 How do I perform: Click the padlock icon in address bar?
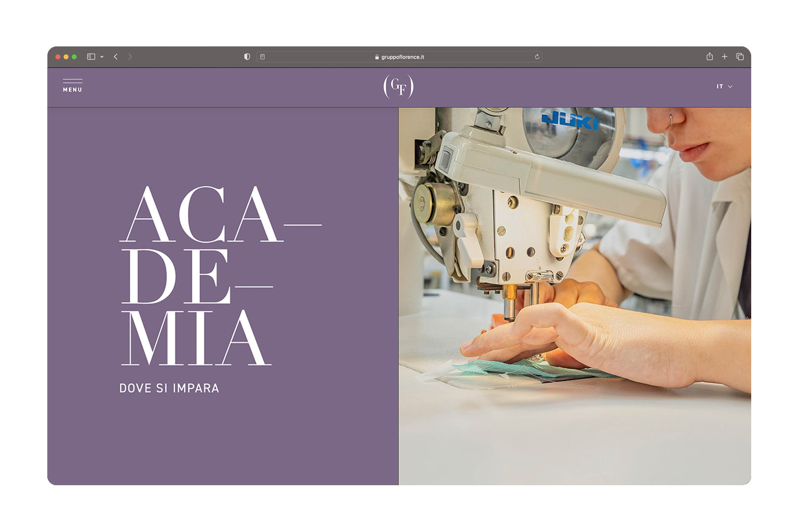pos(377,57)
